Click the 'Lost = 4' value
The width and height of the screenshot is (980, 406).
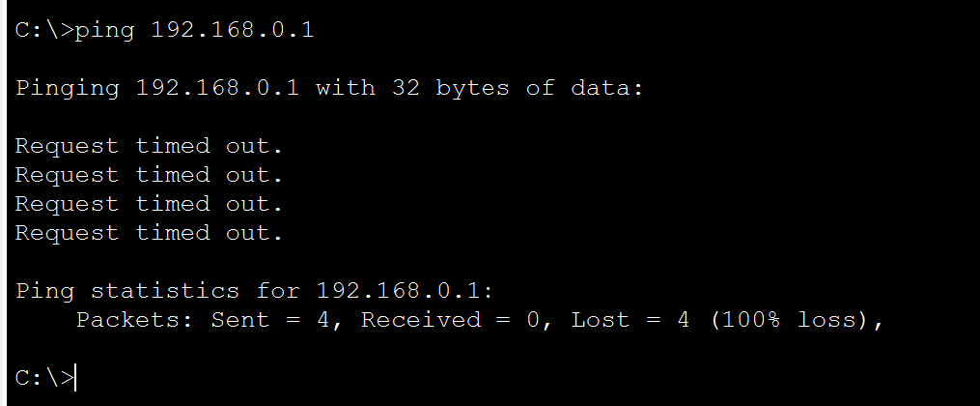coord(630,320)
